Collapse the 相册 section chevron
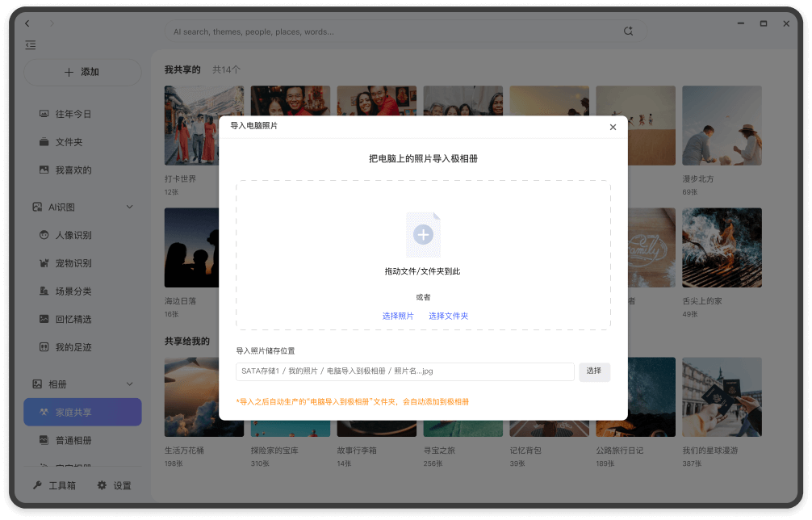 (x=129, y=384)
